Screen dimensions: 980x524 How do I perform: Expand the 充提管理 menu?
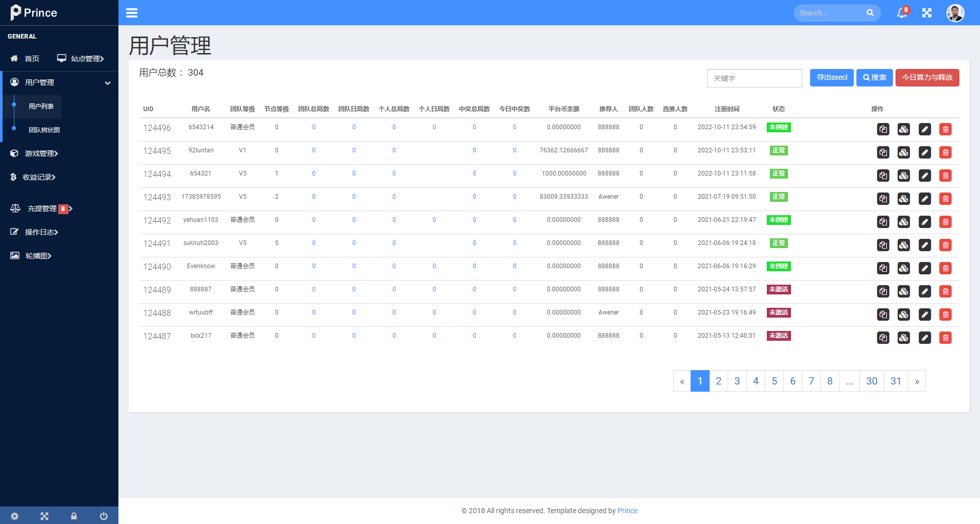(41, 208)
